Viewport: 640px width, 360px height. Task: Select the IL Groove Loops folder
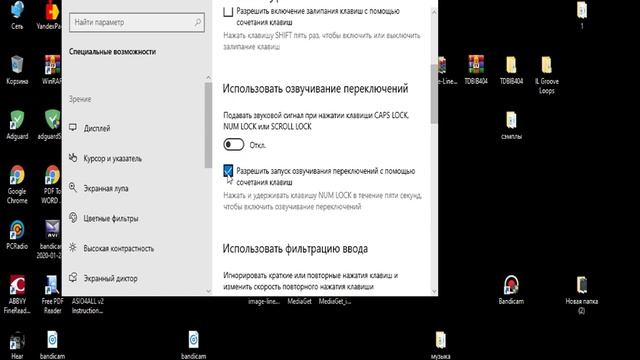tap(547, 75)
